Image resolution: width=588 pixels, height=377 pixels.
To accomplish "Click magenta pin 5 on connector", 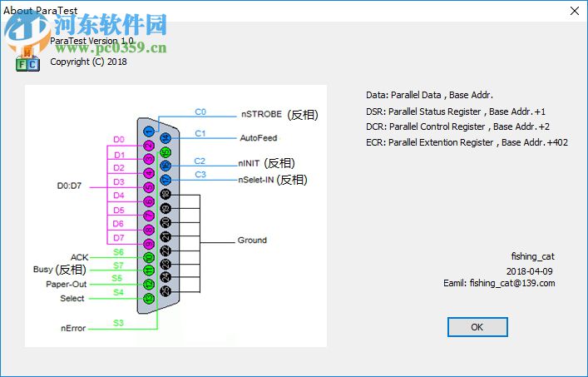I will (149, 187).
